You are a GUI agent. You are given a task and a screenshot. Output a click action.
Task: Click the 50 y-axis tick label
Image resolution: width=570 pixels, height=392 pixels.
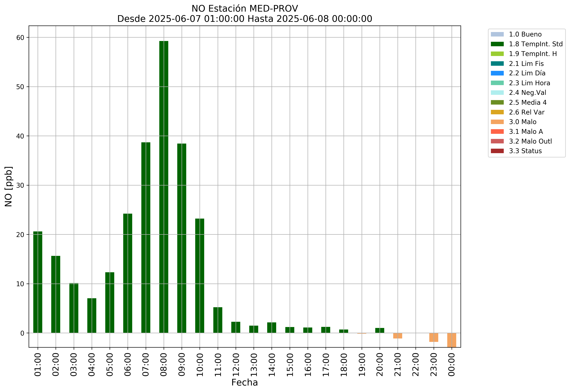(20, 87)
